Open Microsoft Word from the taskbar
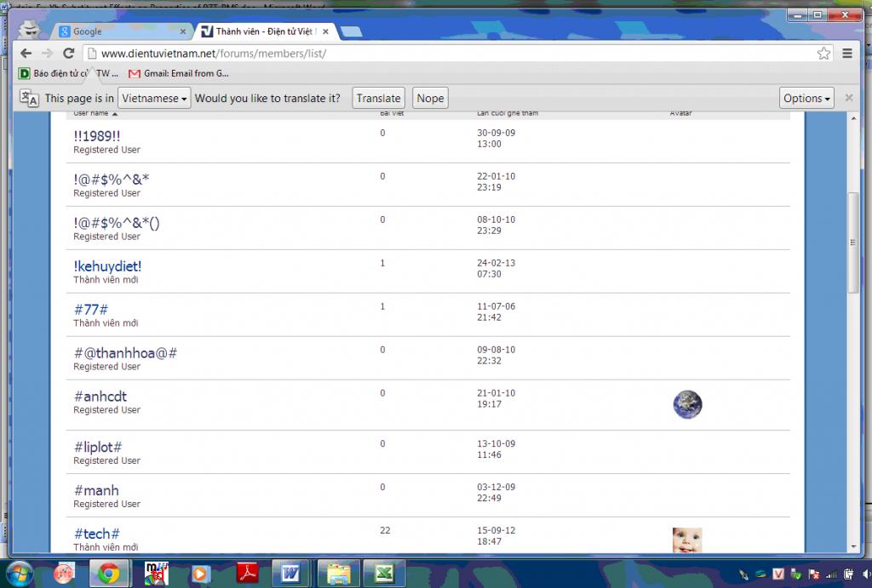Image resolution: width=872 pixels, height=588 pixels. (291, 574)
